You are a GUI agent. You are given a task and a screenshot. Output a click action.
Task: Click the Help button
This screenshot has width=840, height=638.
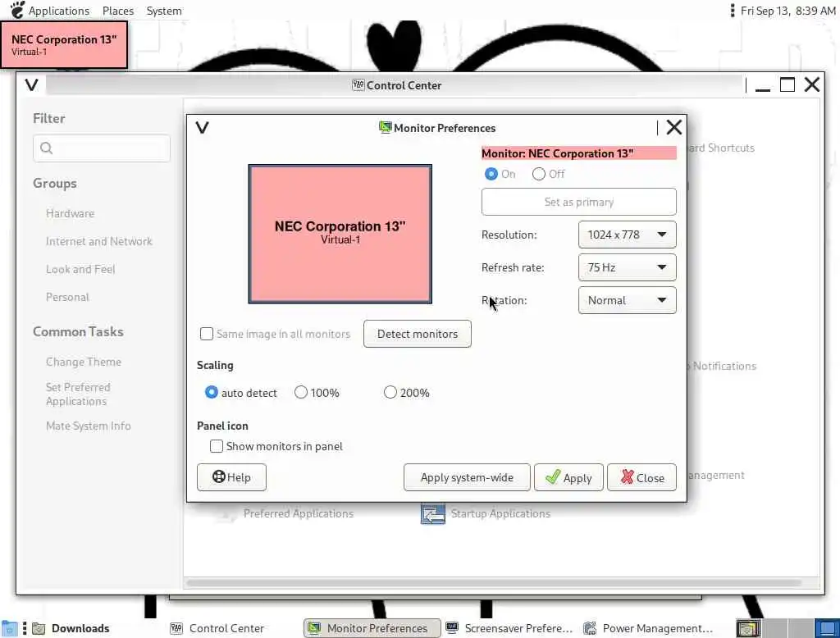click(231, 477)
